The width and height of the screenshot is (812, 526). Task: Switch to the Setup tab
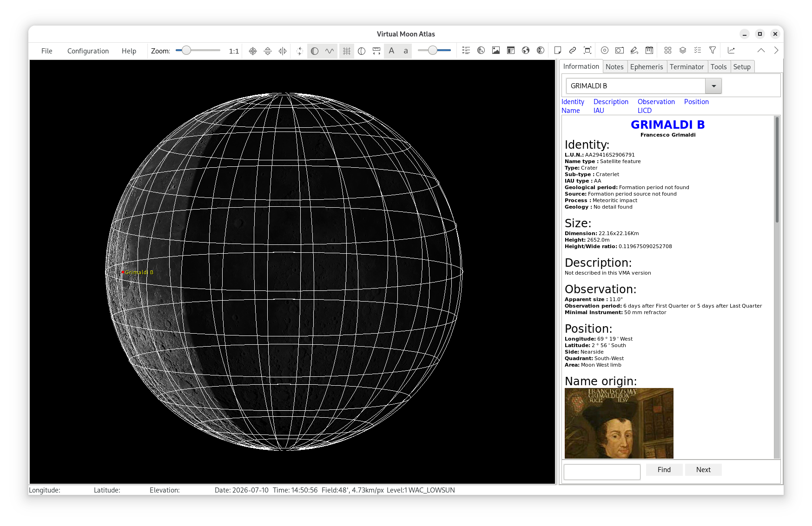click(x=742, y=67)
